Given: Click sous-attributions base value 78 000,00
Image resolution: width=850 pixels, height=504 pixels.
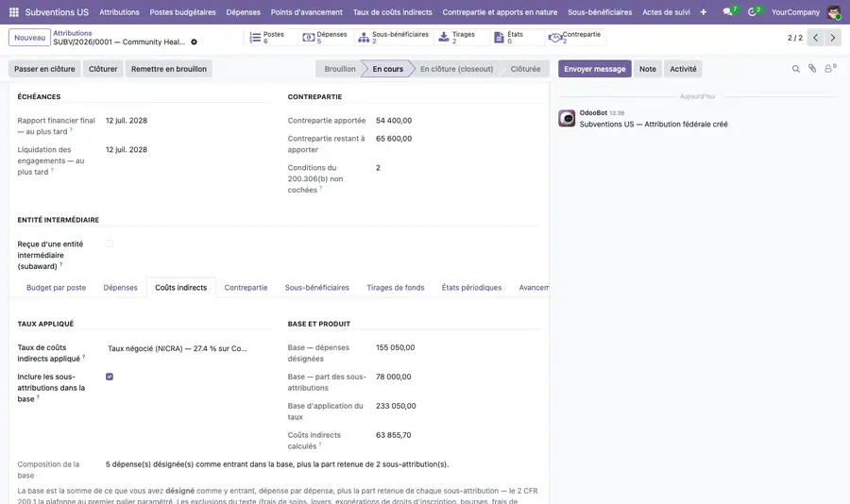Looking at the screenshot, I should [394, 377].
